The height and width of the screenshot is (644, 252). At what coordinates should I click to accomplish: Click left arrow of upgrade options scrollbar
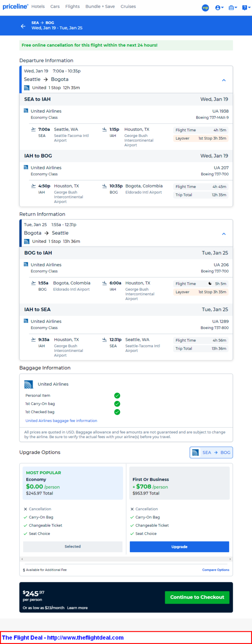[x=22, y=559]
